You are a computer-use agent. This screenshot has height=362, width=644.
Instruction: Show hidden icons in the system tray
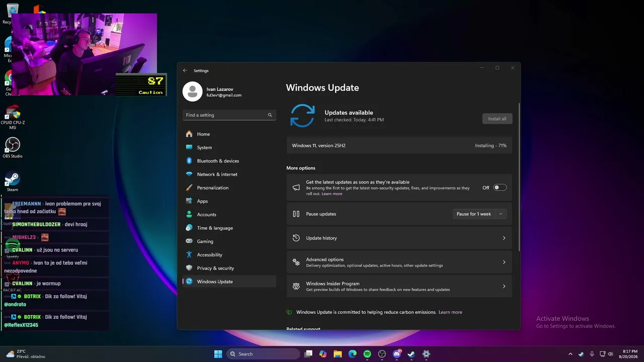click(x=570, y=354)
